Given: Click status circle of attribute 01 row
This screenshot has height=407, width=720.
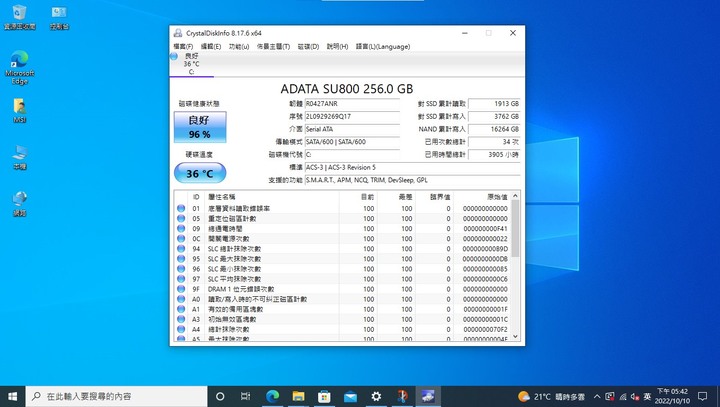Looking at the screenshot, I should 181,209.
